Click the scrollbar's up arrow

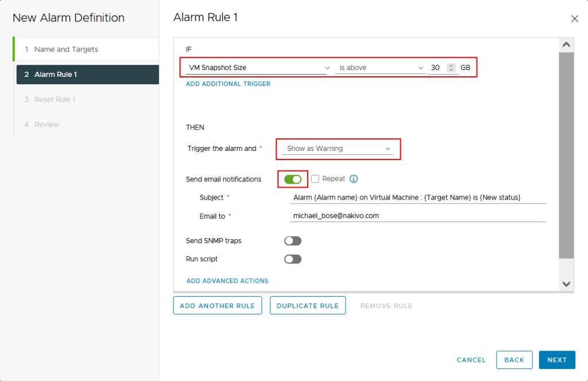[566, 44]
